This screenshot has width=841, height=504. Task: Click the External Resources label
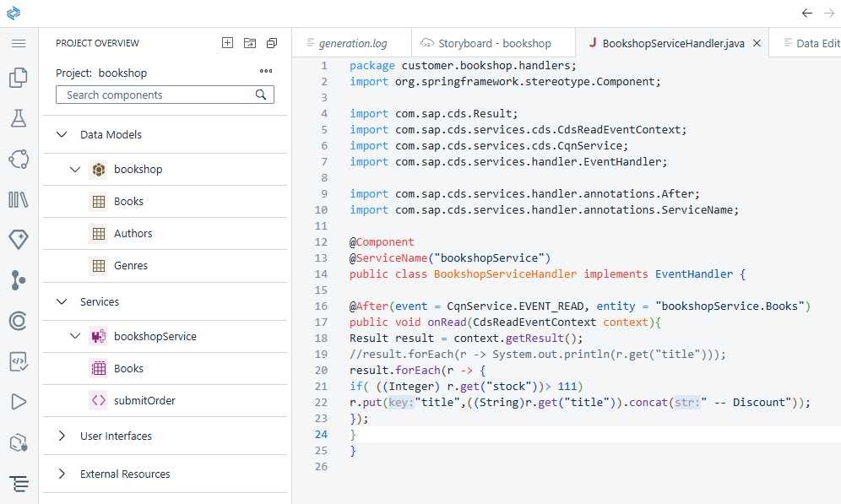click(x=125, y=474)
